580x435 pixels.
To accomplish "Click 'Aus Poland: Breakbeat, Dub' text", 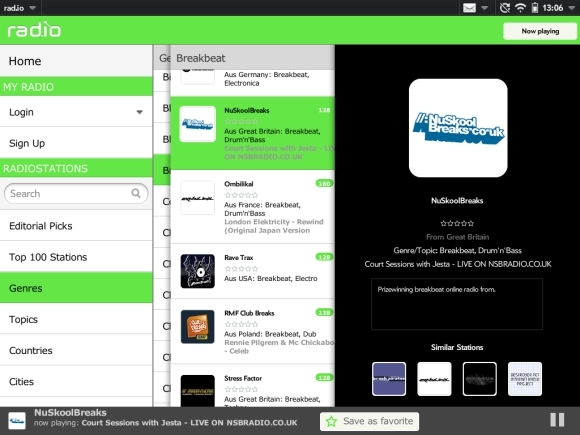I will (270, 334).
